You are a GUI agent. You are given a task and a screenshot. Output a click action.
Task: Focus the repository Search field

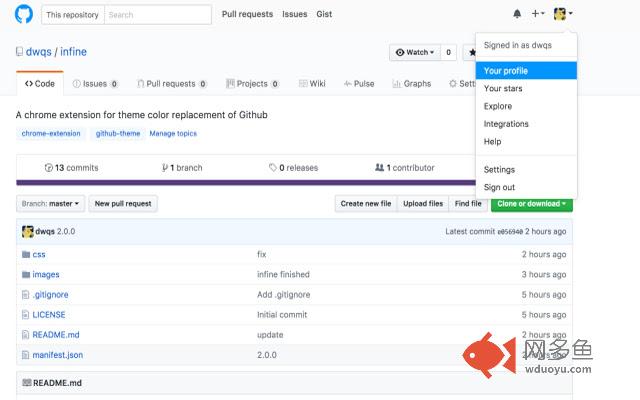point(158,15)
